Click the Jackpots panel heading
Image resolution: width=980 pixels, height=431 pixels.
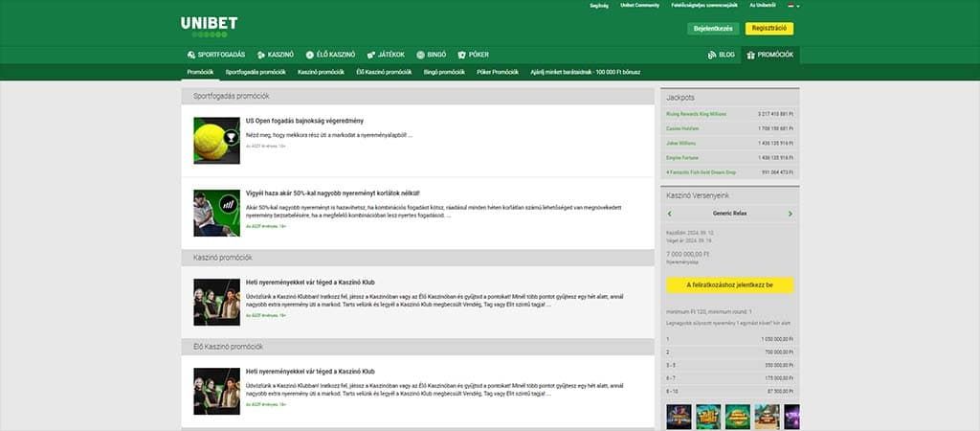point(680,98)
